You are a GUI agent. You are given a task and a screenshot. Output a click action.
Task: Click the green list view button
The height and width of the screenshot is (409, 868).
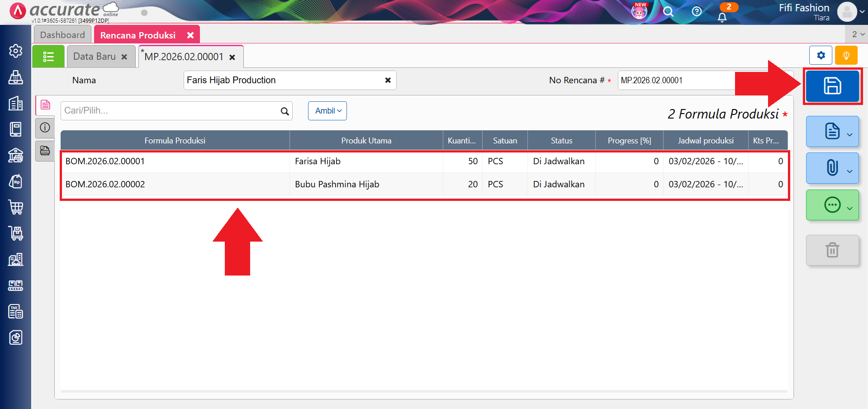(48, 57)
